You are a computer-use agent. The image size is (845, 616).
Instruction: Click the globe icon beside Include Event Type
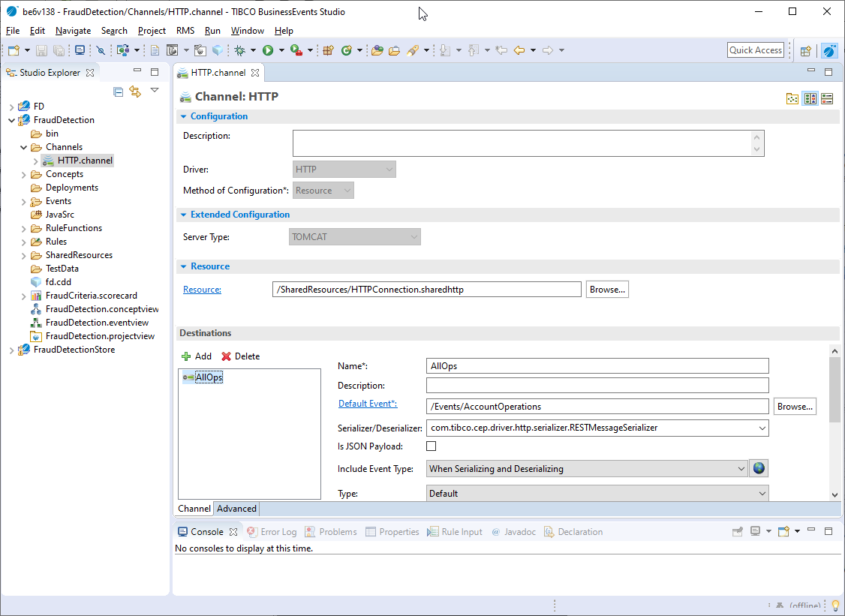(759, 468)
